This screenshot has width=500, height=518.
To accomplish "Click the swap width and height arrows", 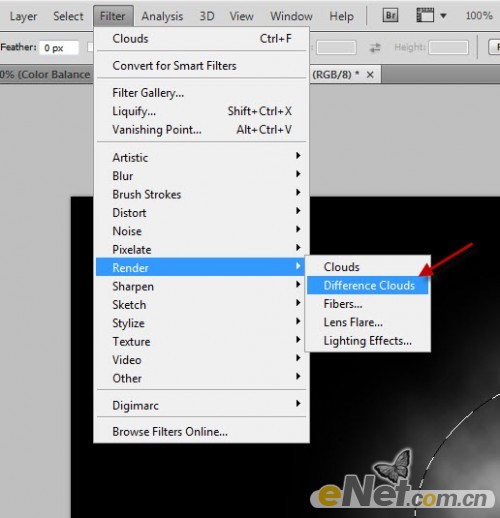I will pyautogui.click(x=375, y=48).
